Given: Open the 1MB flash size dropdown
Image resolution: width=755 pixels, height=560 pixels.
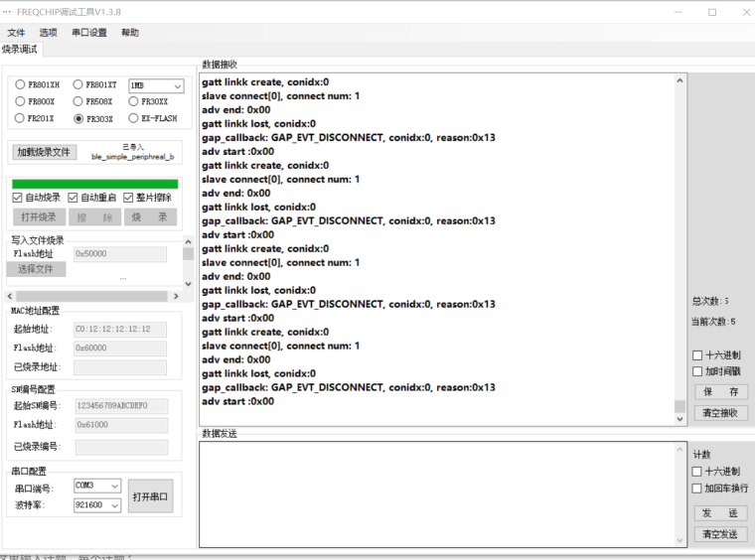Looking at the screenshot, I should click(156, 86).
